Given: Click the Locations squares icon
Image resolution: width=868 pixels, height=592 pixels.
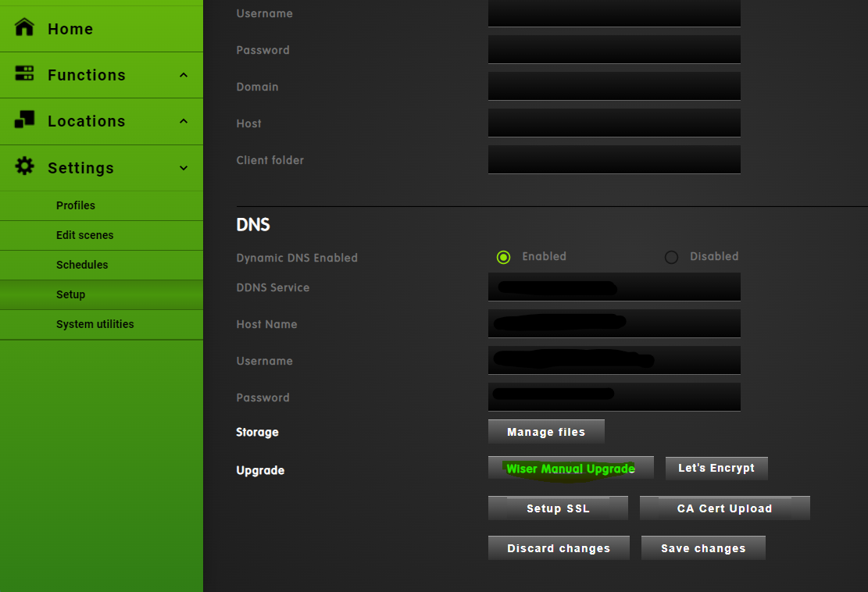Looking at the screenshot, I should (24, 119).
